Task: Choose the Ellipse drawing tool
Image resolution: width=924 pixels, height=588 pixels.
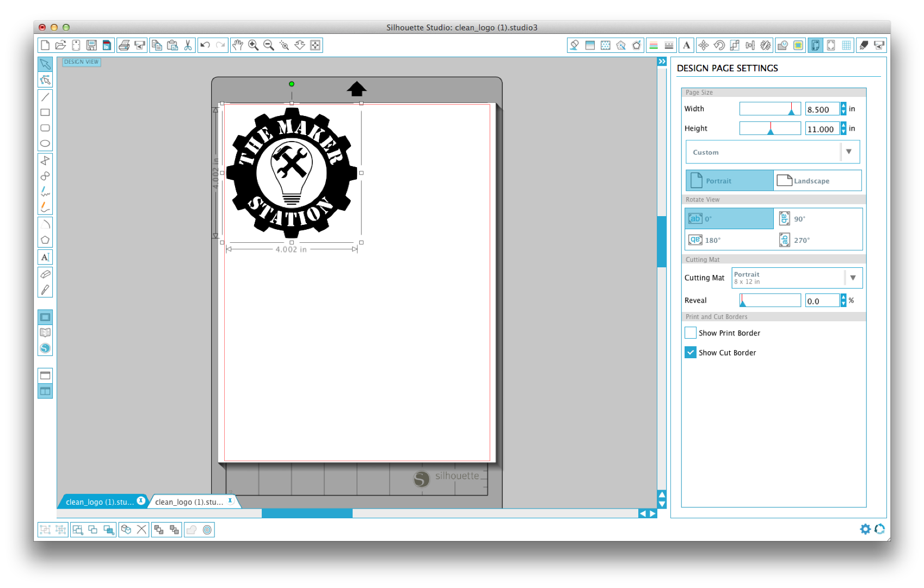Action: coord(45,143)
